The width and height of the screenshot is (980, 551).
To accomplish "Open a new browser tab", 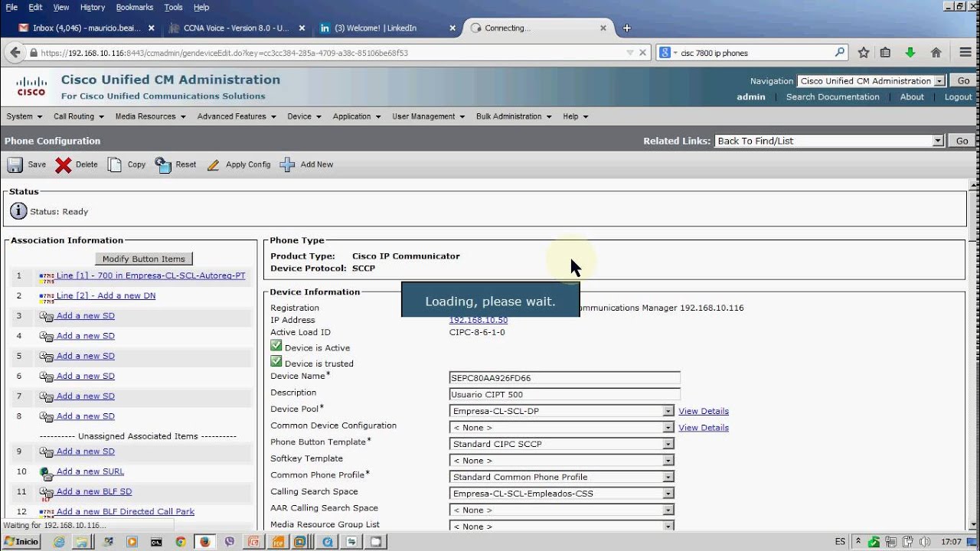I will pyautogui.click(x=627, y=28).
